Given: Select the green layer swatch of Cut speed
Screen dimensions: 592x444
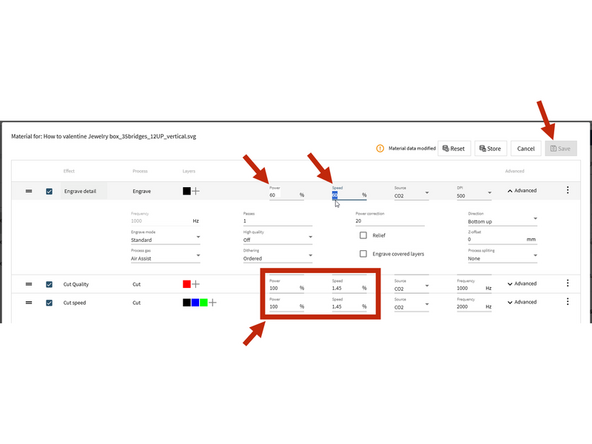Looking at the screenshot, I should click(x=204, y=302).
